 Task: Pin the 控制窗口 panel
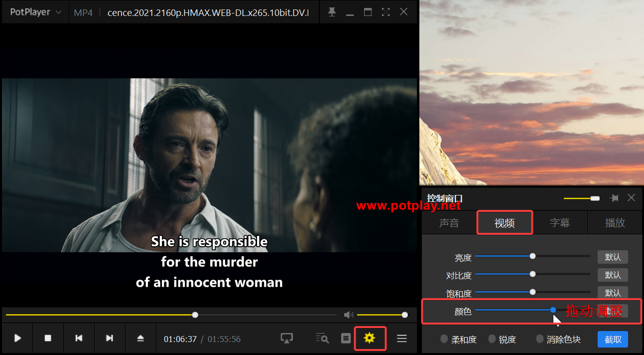pos(614,198)
